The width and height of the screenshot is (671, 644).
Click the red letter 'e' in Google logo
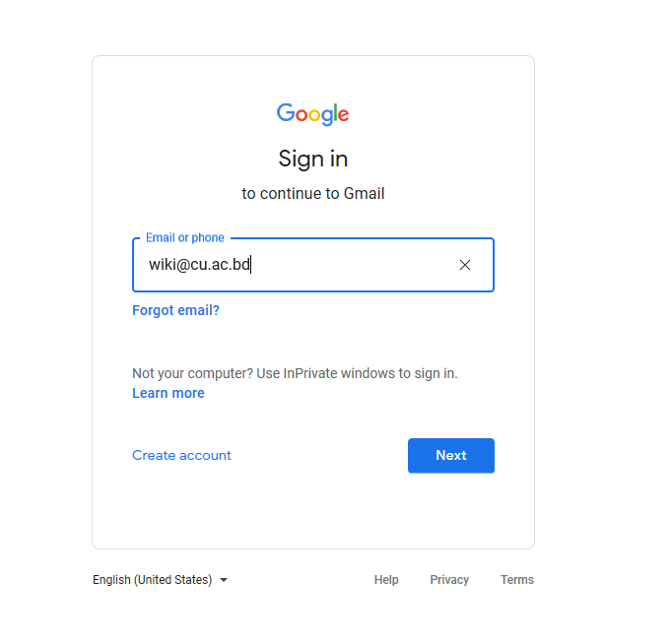tap(344, 115)
